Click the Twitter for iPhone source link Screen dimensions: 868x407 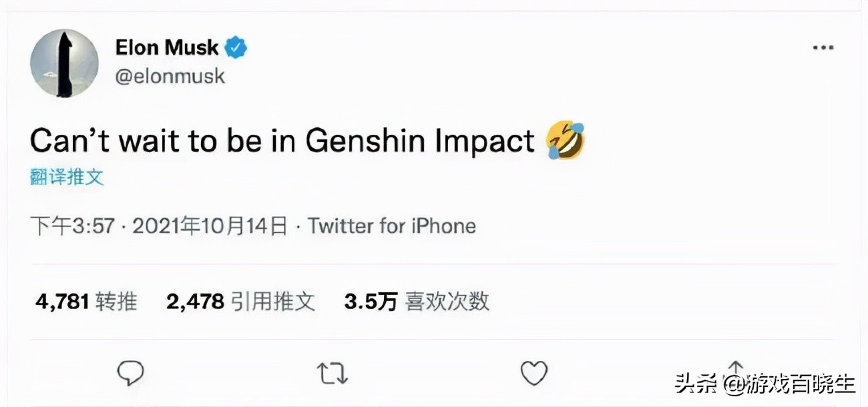click(392, 226)
